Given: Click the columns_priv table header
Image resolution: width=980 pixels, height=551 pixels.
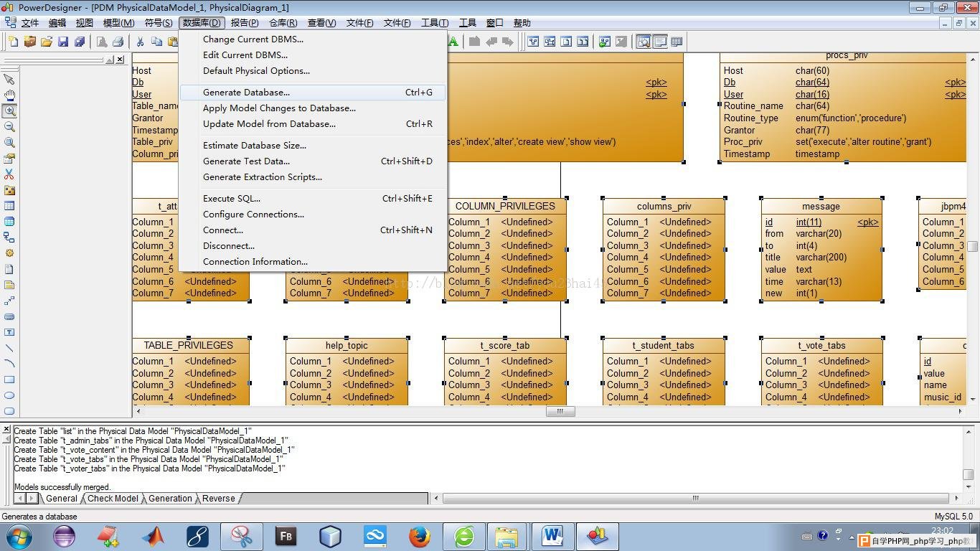Looking at the screenshot, I should click(x=664, y=206).
